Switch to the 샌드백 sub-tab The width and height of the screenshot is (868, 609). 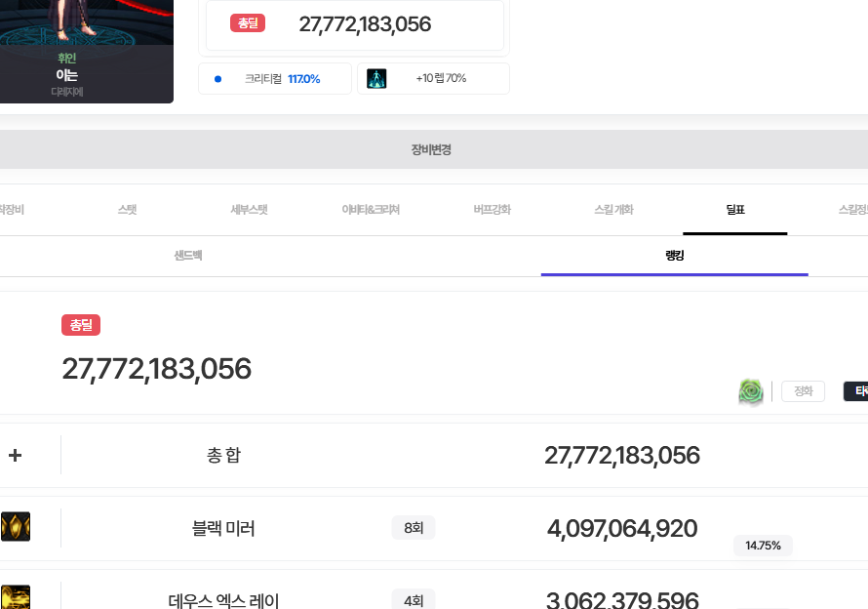click(188, 256)
